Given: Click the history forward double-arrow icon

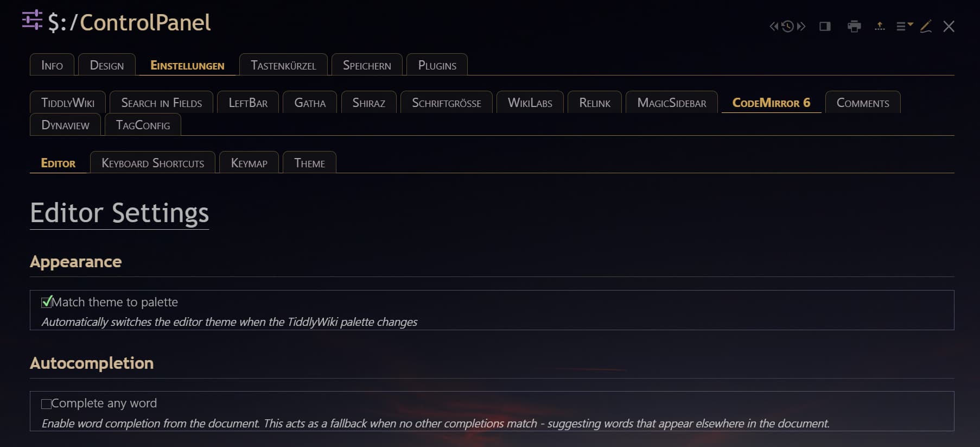Looking at the screenshot, I should tap(801, 26).
